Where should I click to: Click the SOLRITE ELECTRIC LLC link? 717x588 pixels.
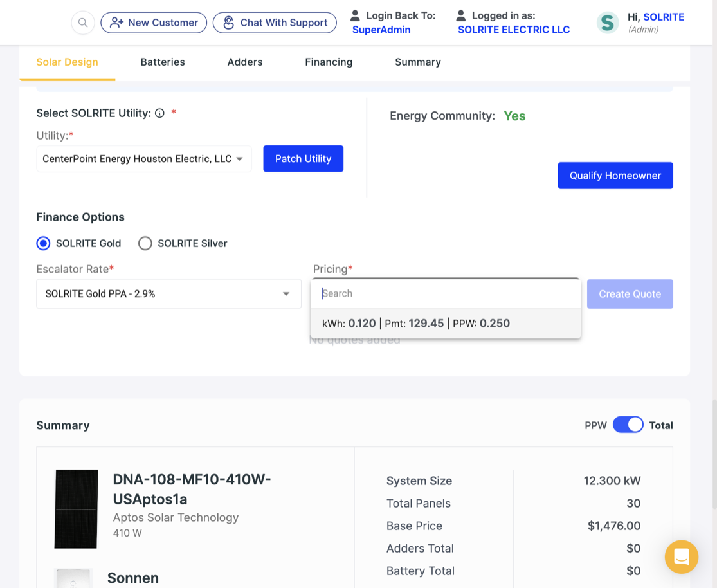click(514, 30)
